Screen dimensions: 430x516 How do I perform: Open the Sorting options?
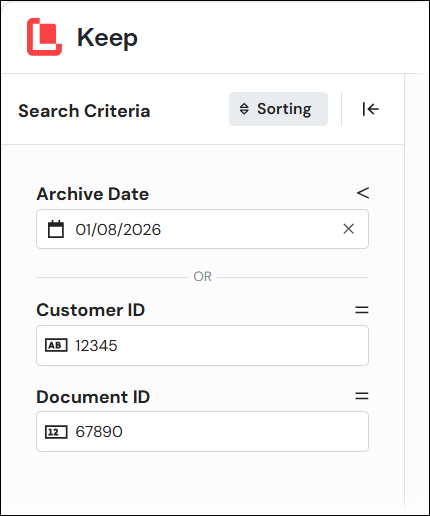[x=278, y=109]
